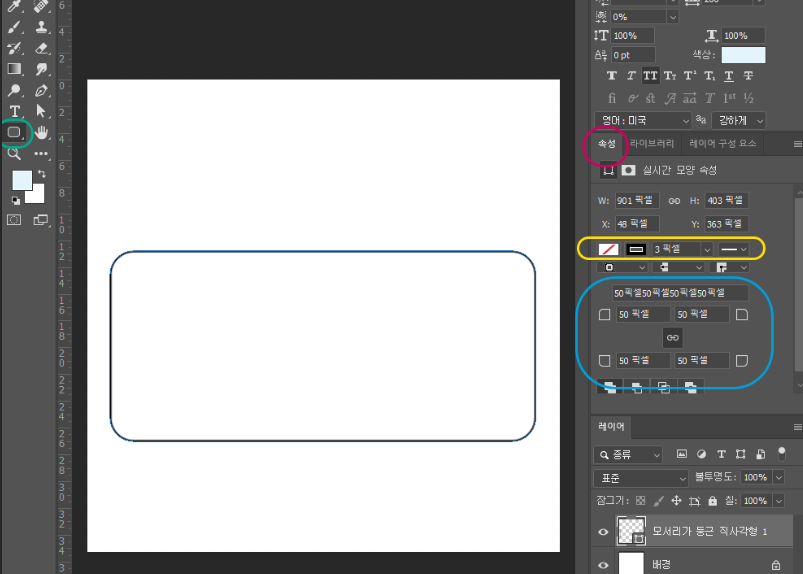The image size is (803, 574).
Task: Click the H height field 403 픽셀
Action: [726, 201]
